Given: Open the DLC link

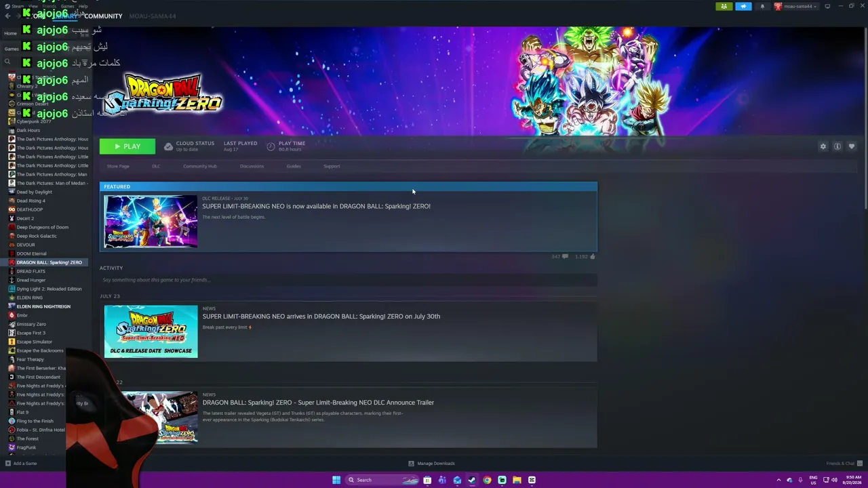Looking at the screenshot, I should [x=156, y=166].
